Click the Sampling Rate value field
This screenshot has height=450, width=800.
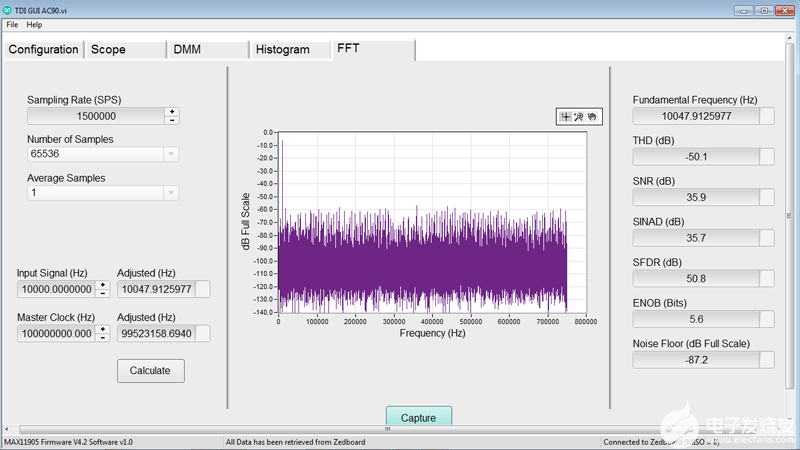96,116
